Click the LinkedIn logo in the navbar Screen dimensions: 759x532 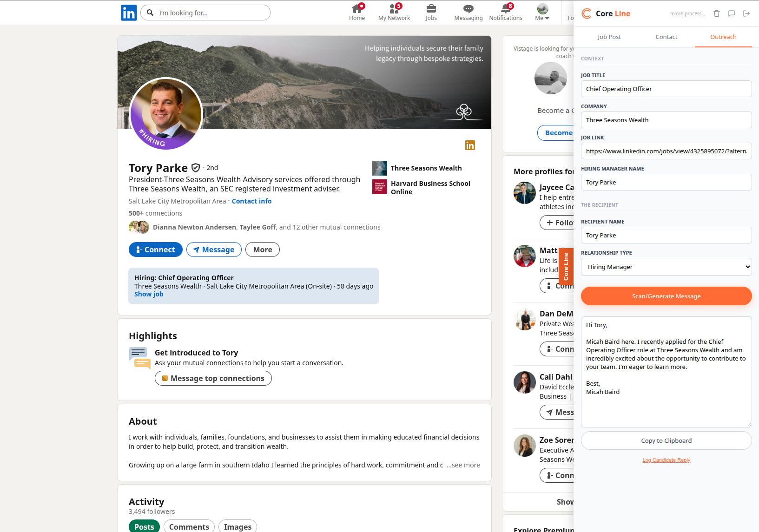(129, 13)
